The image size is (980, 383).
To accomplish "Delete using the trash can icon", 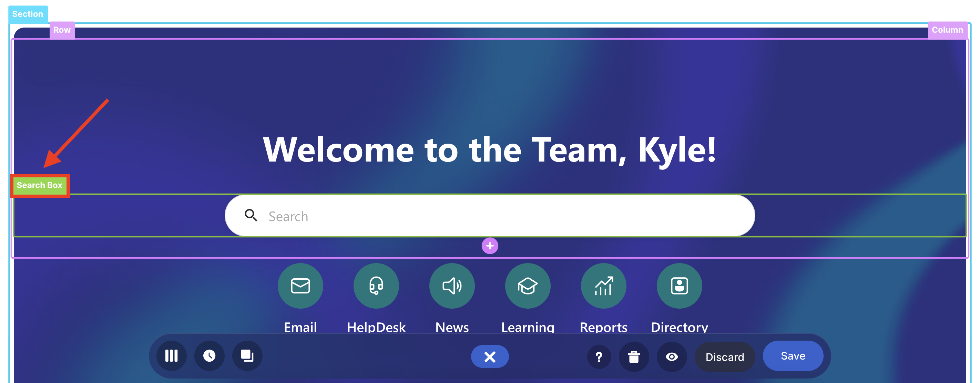I will click(634, 357).
